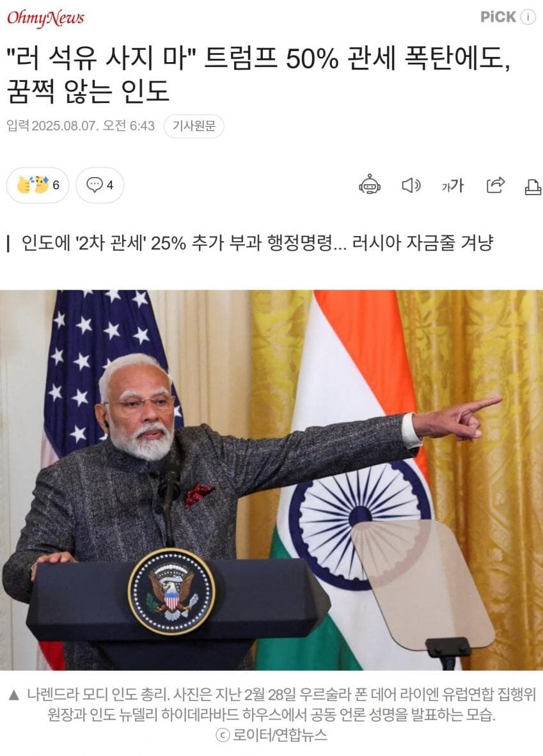Screen dimensions: 543x756
Task: Click the photo caption about 나렌드라 모디
Action: point(281,704)
